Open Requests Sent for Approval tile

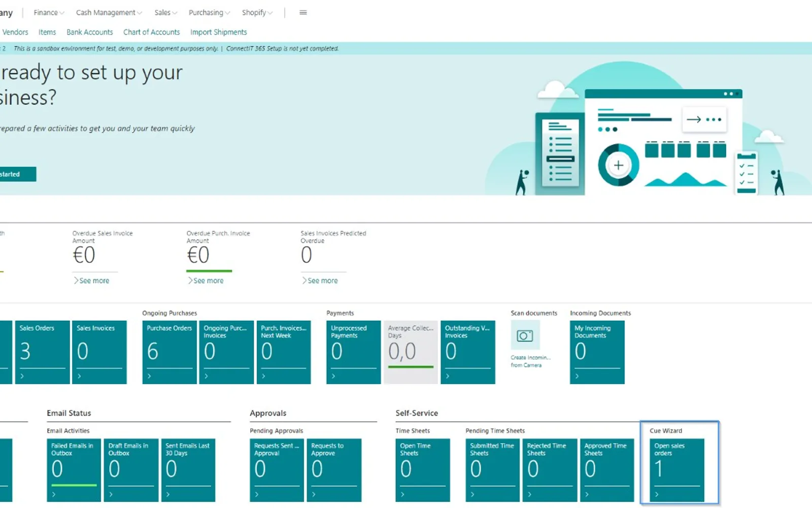tap(277, 470)
